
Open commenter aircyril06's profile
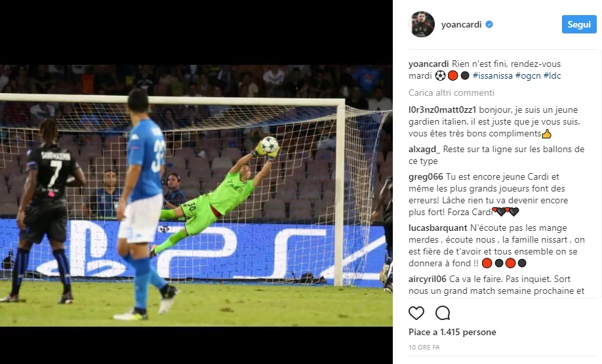428,279
